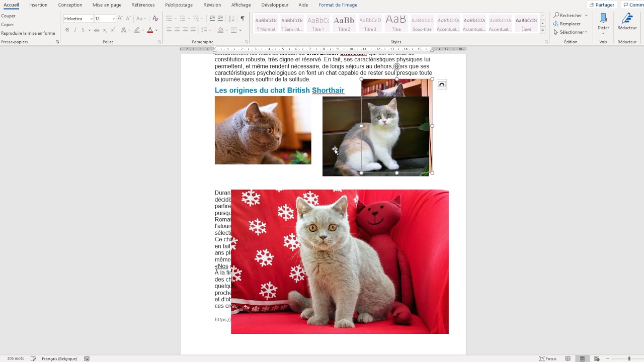Select gray British Shorthair profile photo
This screenshot has height=362, width=644.
(263, 130)
